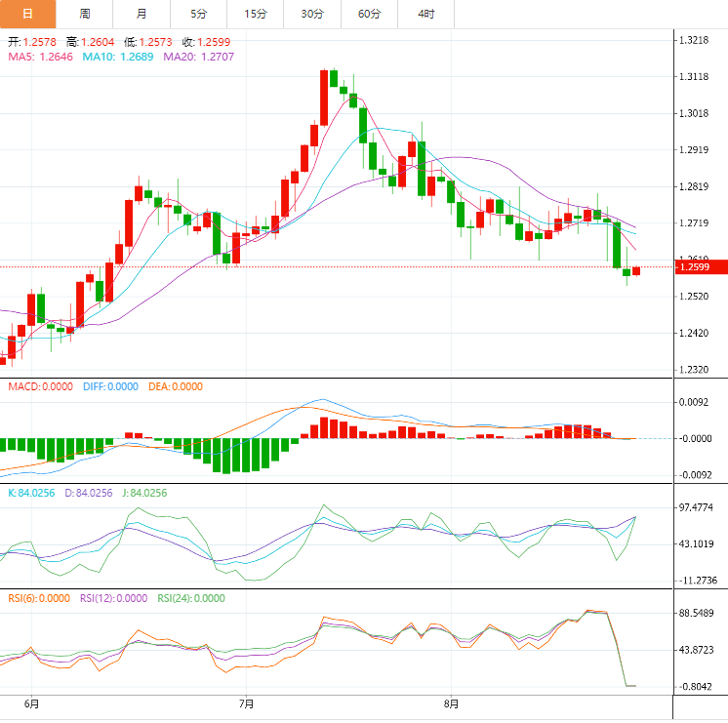
Task: Click the 8月 marker on time axis
Action: [x=451, y=703]
